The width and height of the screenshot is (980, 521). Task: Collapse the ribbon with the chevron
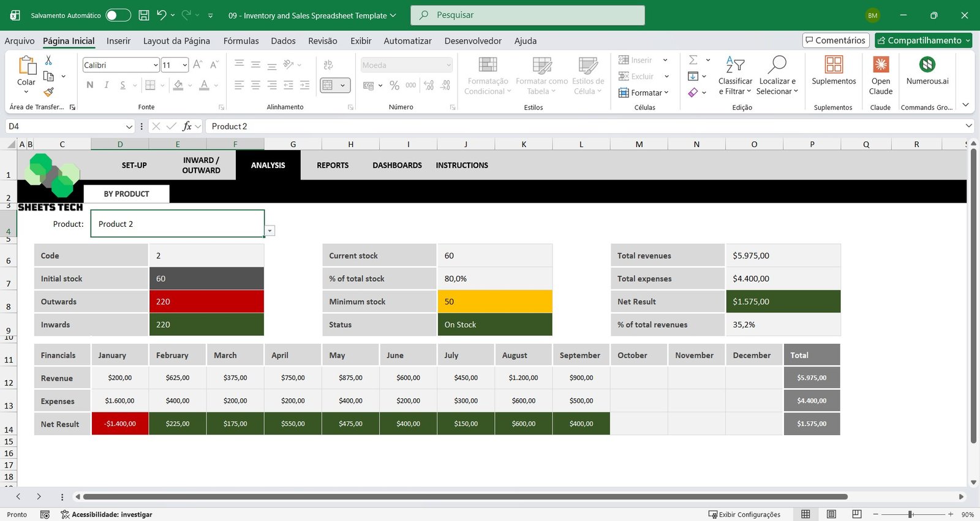(965, 105)
